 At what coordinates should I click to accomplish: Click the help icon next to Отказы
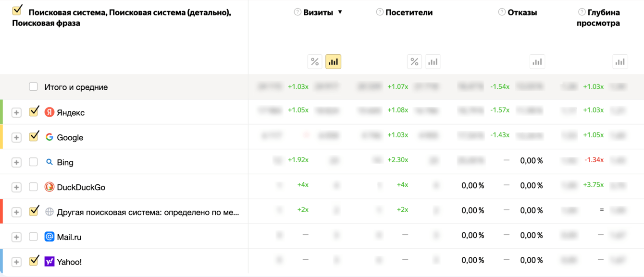coord(502,12)
